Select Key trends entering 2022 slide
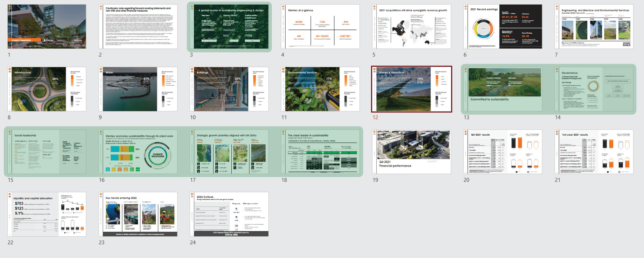 coord(138,214)
